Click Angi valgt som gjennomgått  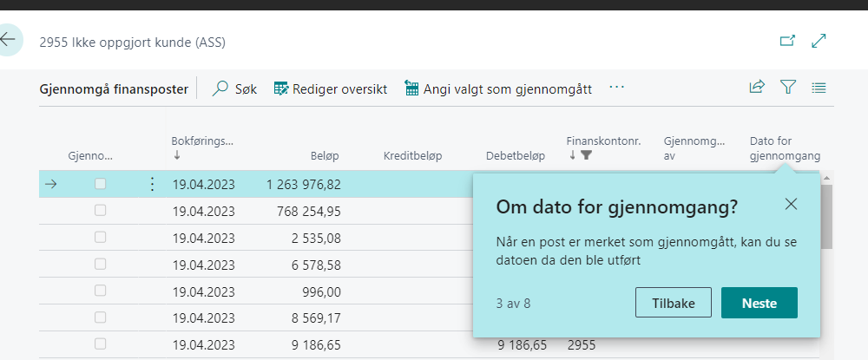(498, 88)
